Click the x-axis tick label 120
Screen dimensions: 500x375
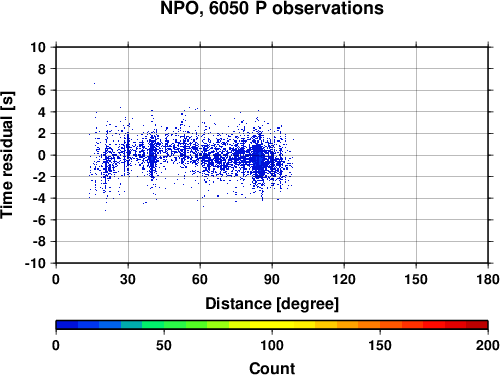tap(344, 279)
